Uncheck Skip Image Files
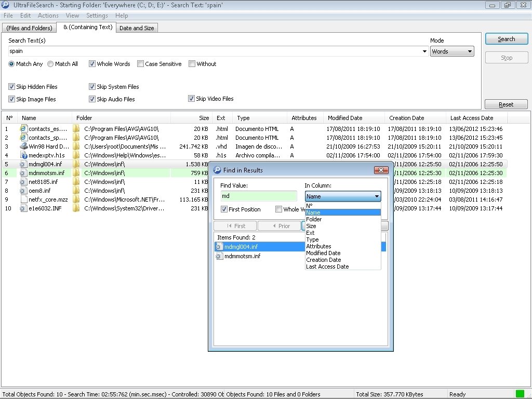 point(11,99)
